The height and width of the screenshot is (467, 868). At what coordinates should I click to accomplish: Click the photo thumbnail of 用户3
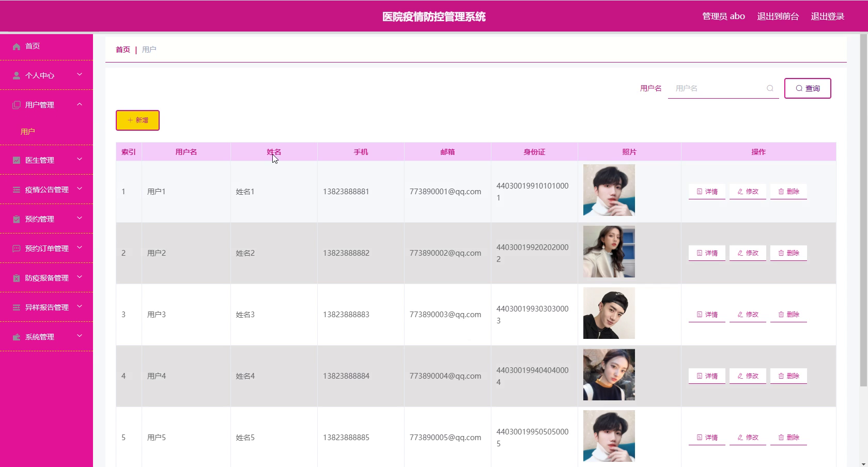[x=609, y=313]
